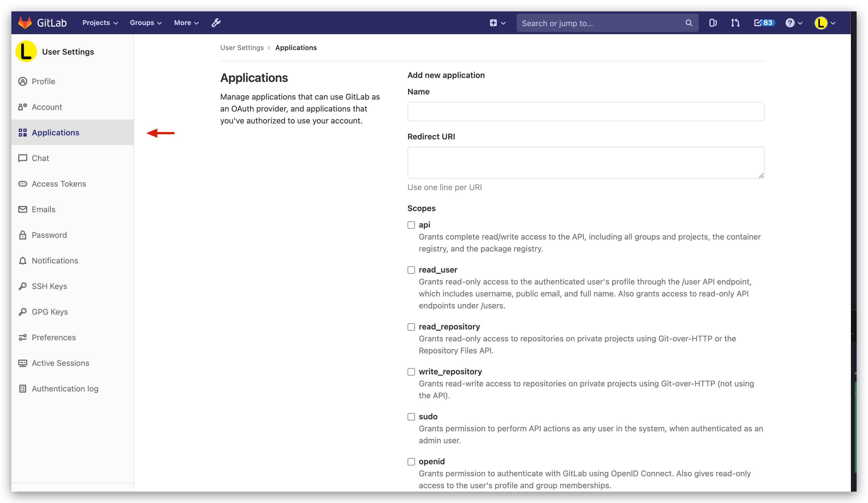Open the todos icon showing 83
Viewport: 868px width, 503px height.
click(x=763, y=22)
